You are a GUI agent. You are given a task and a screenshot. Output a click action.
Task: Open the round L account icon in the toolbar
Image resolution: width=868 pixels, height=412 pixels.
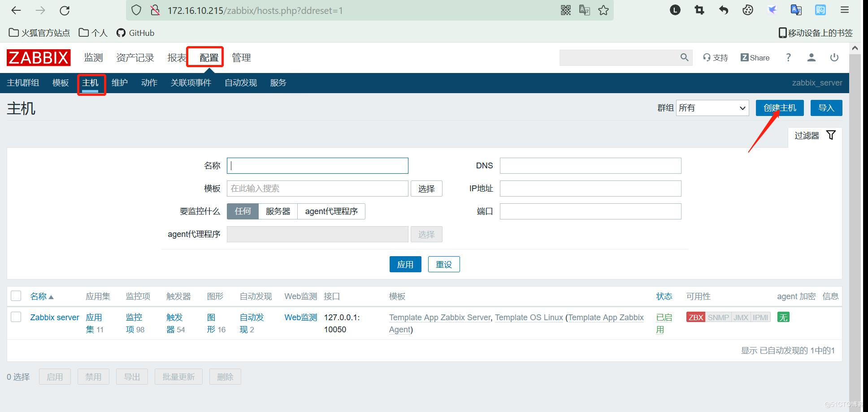675,10
